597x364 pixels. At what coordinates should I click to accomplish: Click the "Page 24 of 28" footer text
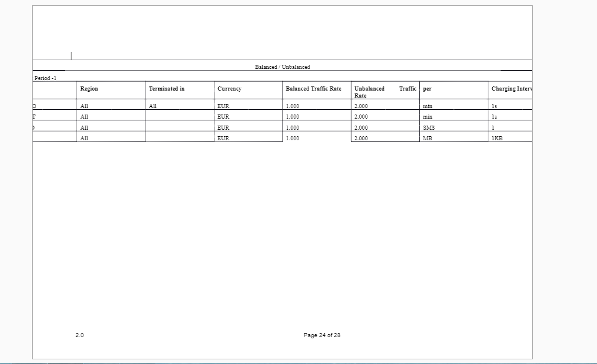coord(322,335)
